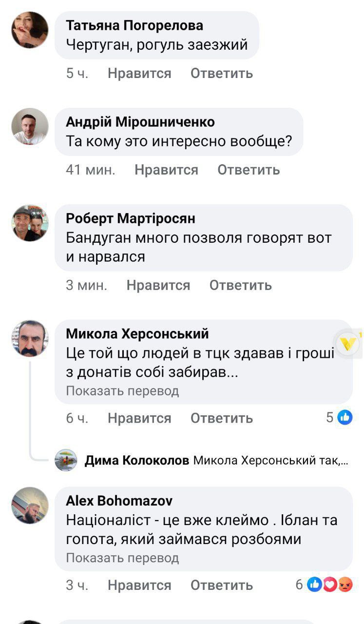Click Нравится under Роберт Мартіросян's comment

click(x=157, y=286)
